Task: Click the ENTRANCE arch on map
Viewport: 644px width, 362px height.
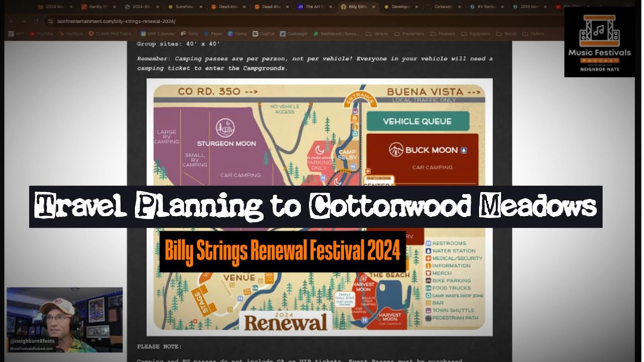Action: (360, 99)
